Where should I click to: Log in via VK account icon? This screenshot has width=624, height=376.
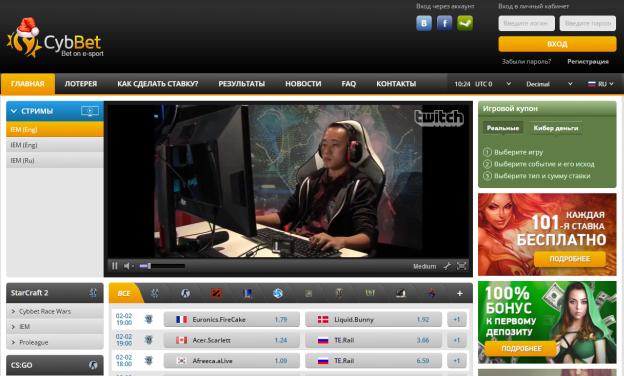[424, 23]
